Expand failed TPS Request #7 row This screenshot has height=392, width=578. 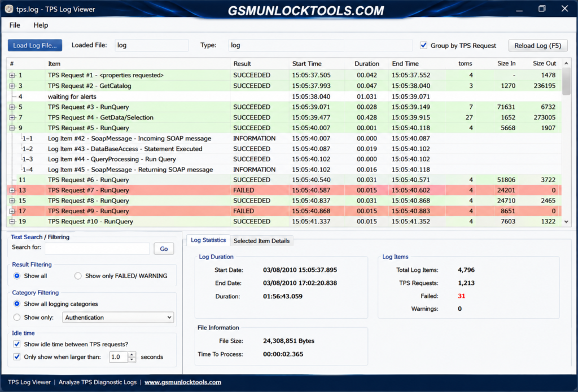(12, 190)
